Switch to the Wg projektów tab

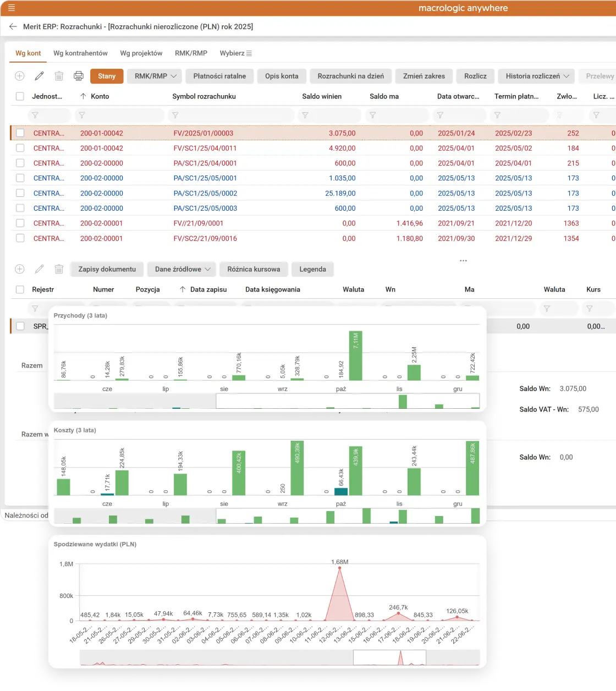coord(141,53)
